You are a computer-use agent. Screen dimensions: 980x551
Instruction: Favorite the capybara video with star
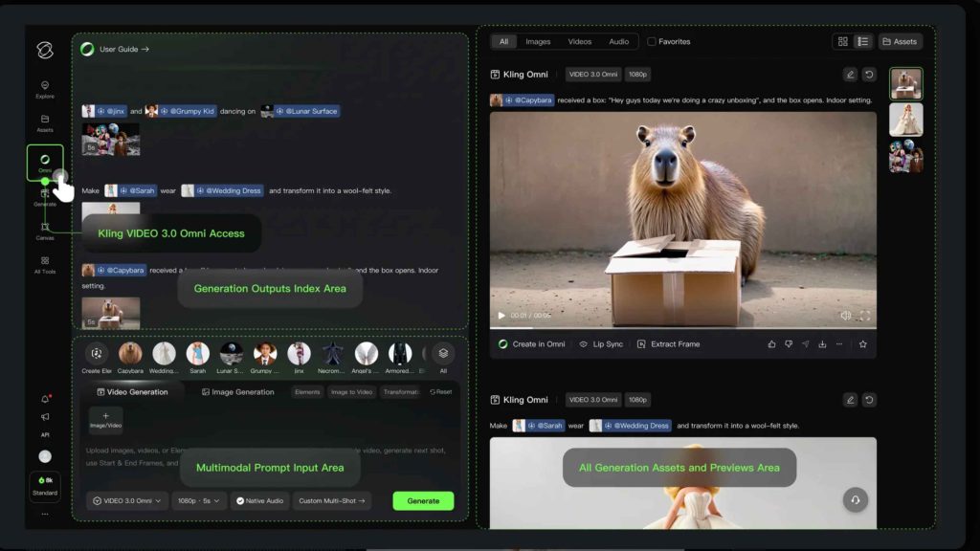(x=863, y=344)
